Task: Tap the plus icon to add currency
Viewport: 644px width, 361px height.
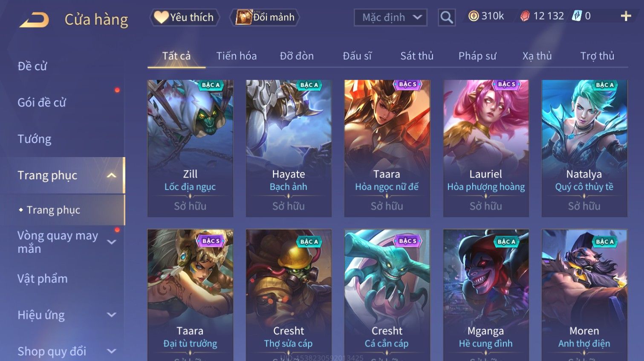Action: (x=626, y=16)
